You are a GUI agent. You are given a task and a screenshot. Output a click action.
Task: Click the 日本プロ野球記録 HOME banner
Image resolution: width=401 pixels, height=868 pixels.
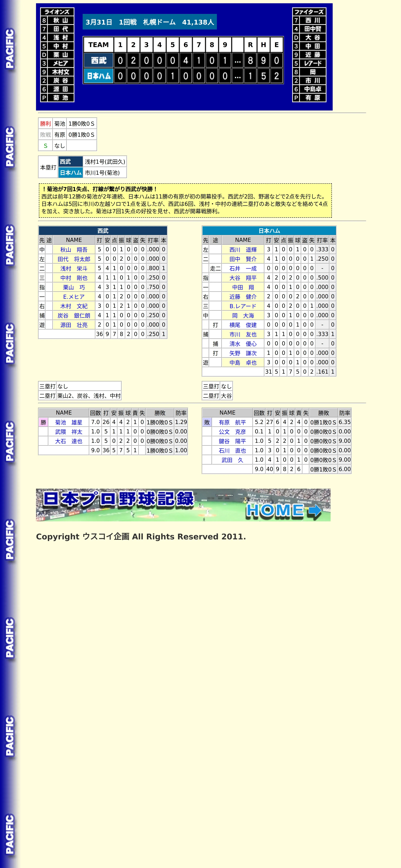[183, 505]
